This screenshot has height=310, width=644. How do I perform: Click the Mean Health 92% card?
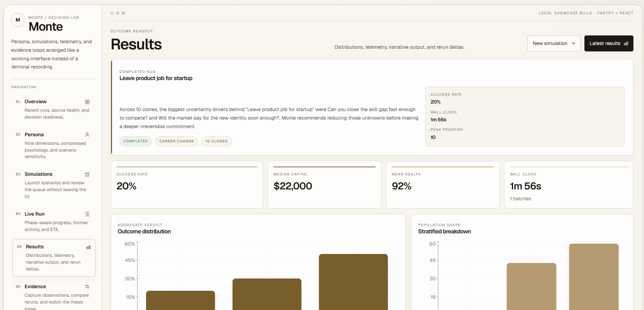pos(443,185)
